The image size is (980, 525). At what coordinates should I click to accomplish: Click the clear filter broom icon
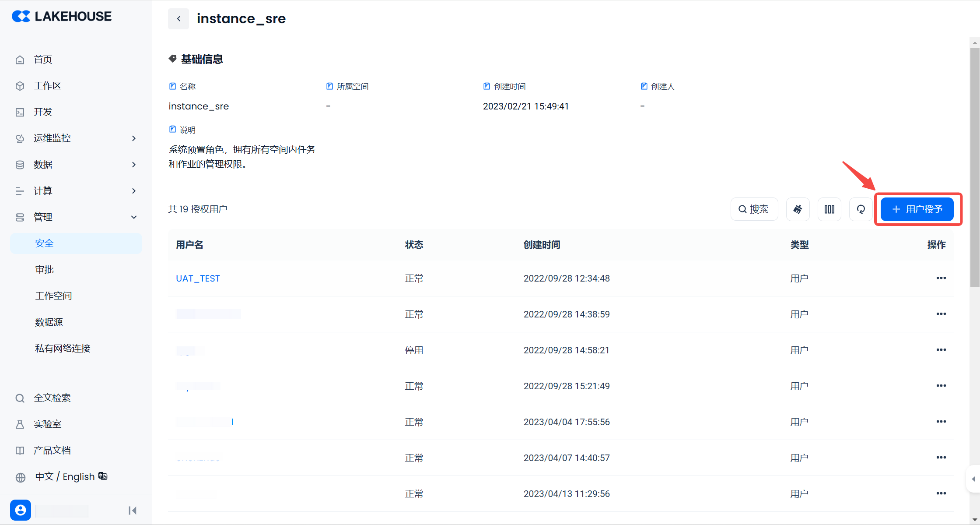(798, 209)
